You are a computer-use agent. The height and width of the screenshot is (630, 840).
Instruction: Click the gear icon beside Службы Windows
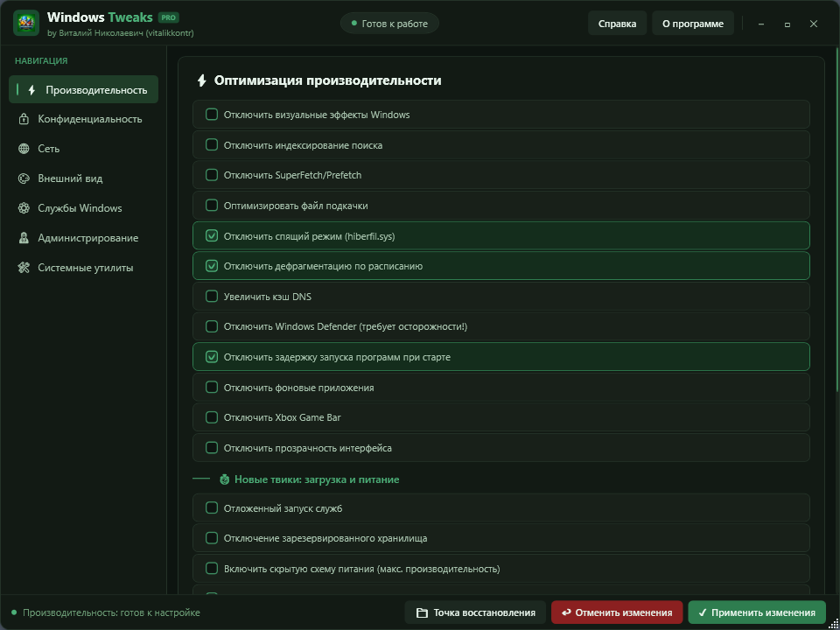24,208
